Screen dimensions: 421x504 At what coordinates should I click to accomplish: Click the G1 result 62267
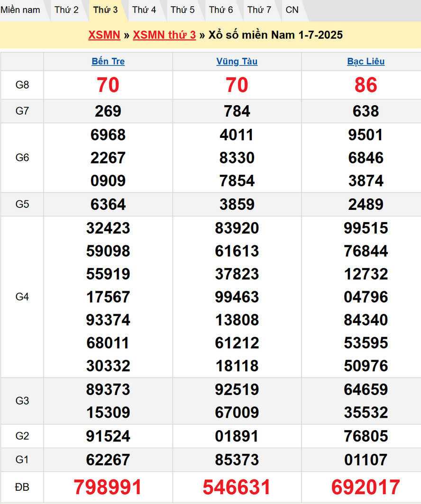pyautogui.click(x=108, y=459)
